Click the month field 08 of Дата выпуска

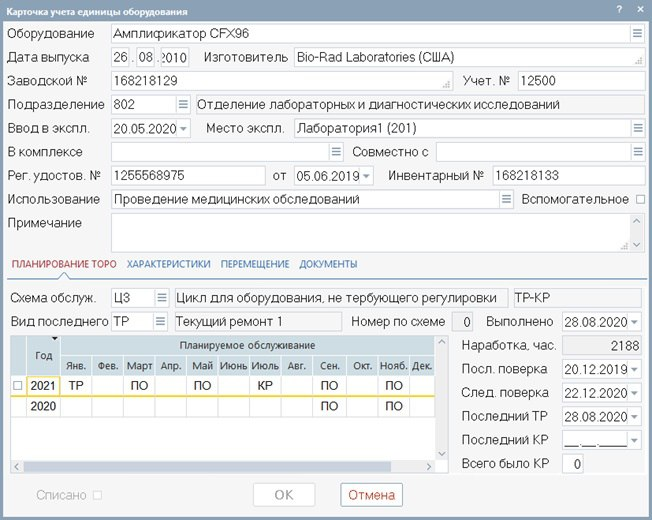[146, 57]
